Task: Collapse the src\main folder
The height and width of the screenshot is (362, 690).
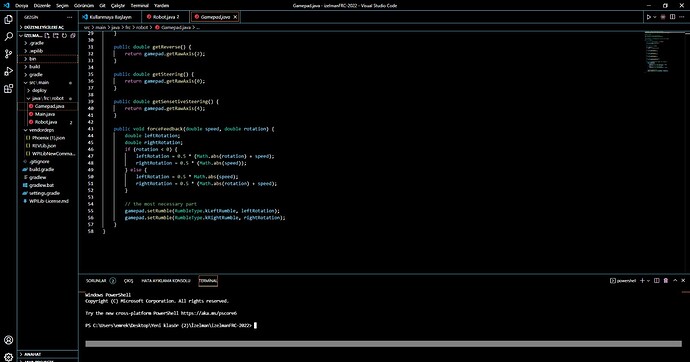Action: (48, 83)
